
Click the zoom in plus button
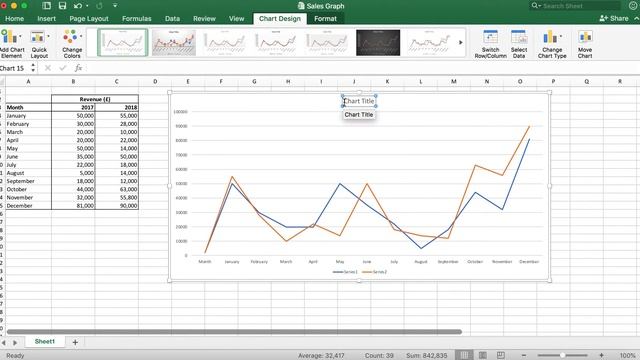click(x=601, y=356)
